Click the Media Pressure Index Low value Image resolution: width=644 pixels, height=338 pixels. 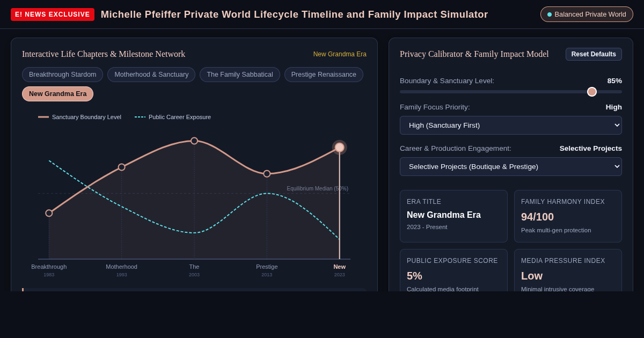[x=532, y=276]
